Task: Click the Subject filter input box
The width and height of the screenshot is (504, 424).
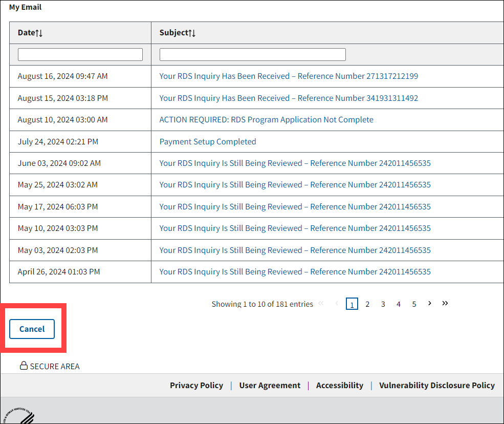Action: tap(252, 55)
